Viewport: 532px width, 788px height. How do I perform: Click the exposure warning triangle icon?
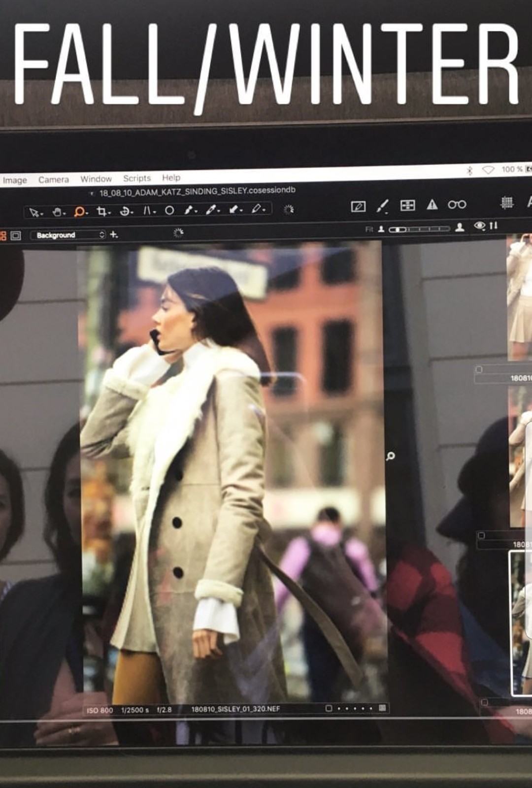432,204
